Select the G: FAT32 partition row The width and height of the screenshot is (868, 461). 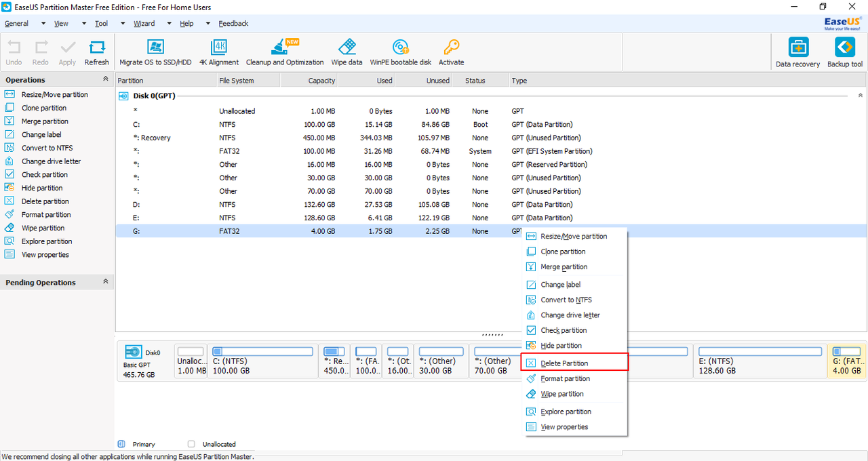click(491, 231)
